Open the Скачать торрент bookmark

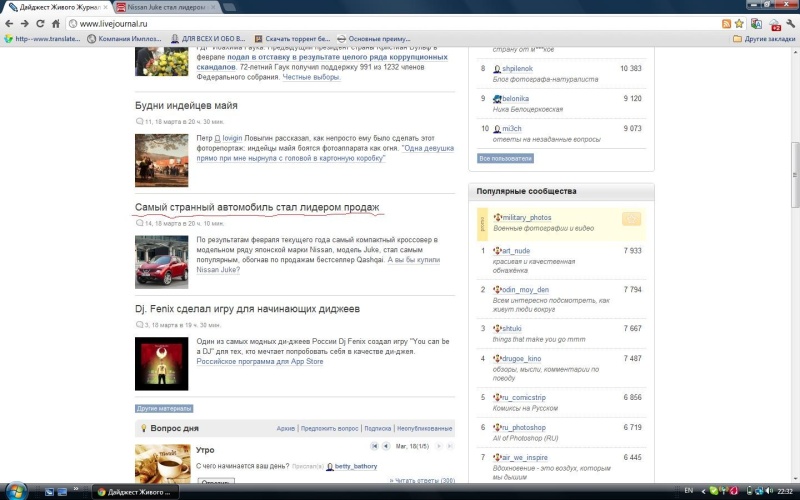[292, 38]
